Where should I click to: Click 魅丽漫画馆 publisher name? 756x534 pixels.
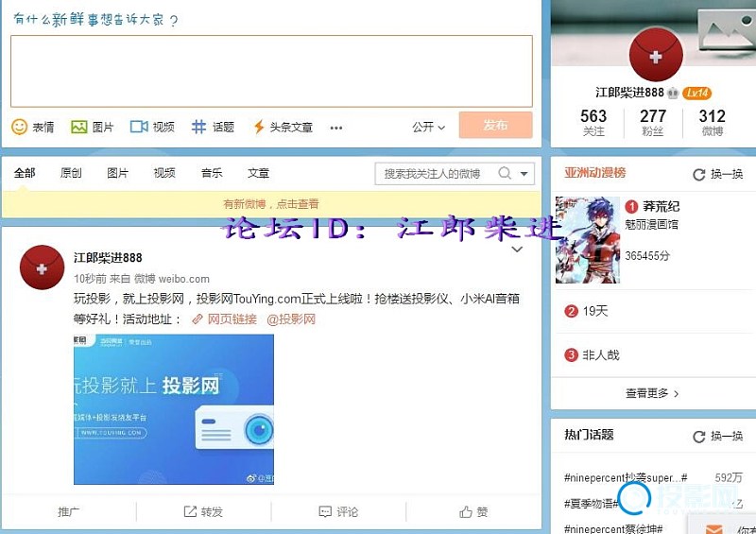pos(651,224)
